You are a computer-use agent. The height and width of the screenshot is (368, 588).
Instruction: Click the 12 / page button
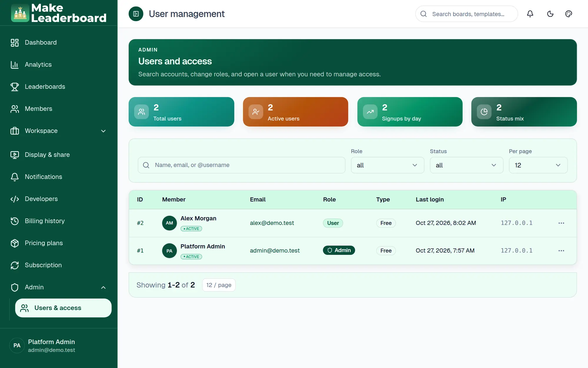[x=219, y=285]
